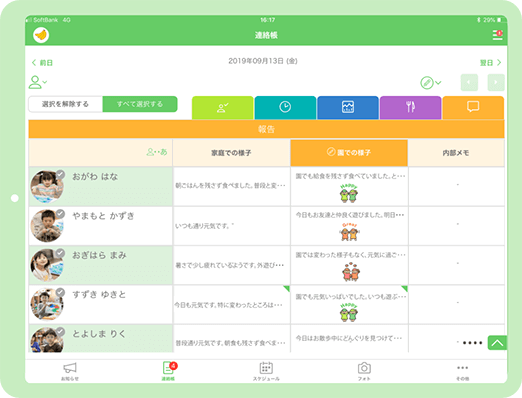Switch to the blue chart tab
The image size is (522, 398).
click(x=348, y=107)
